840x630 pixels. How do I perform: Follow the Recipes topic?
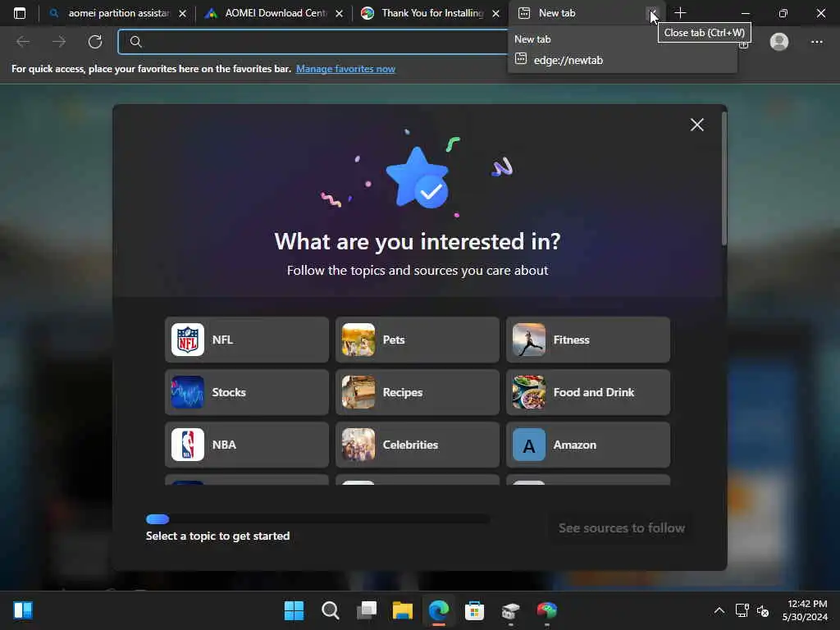(418, 392)
